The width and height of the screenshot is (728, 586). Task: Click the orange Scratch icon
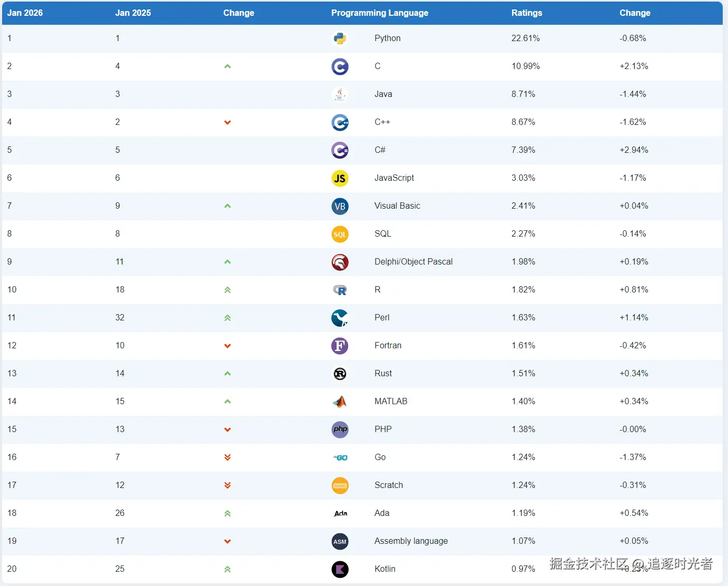[x=340, y=485]
